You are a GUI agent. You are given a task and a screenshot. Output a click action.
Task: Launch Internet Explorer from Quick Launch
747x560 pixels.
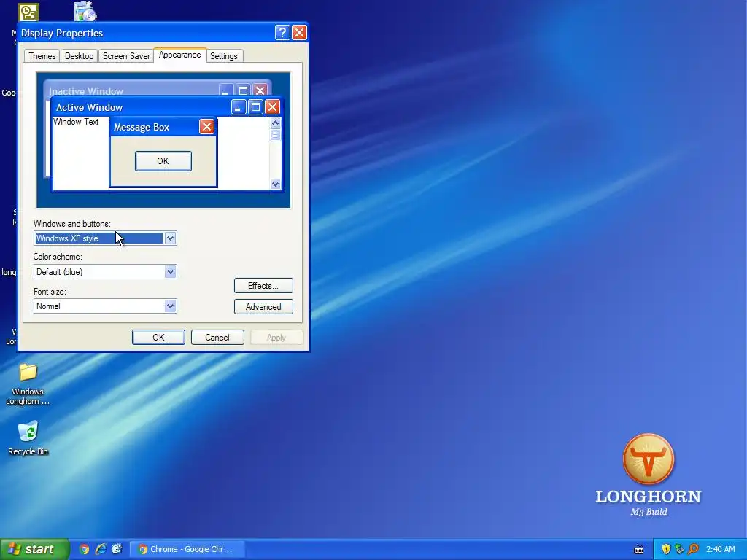click(x=101, y=549)
